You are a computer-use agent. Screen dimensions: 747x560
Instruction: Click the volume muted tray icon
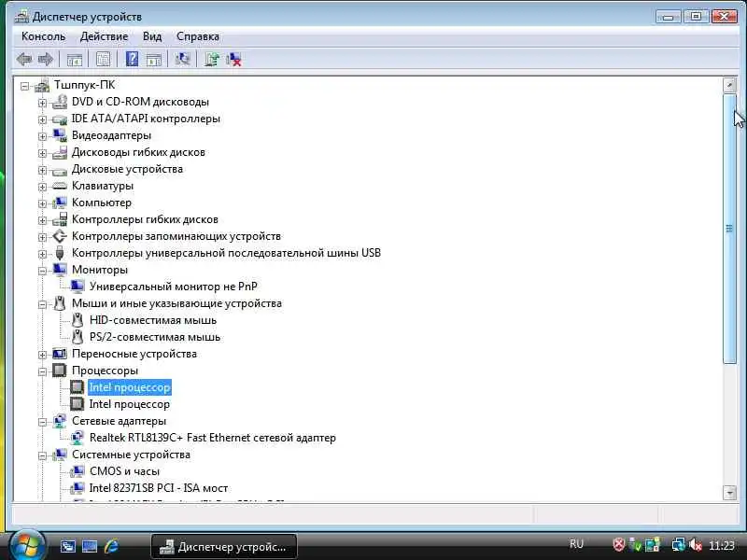point(695,545)
